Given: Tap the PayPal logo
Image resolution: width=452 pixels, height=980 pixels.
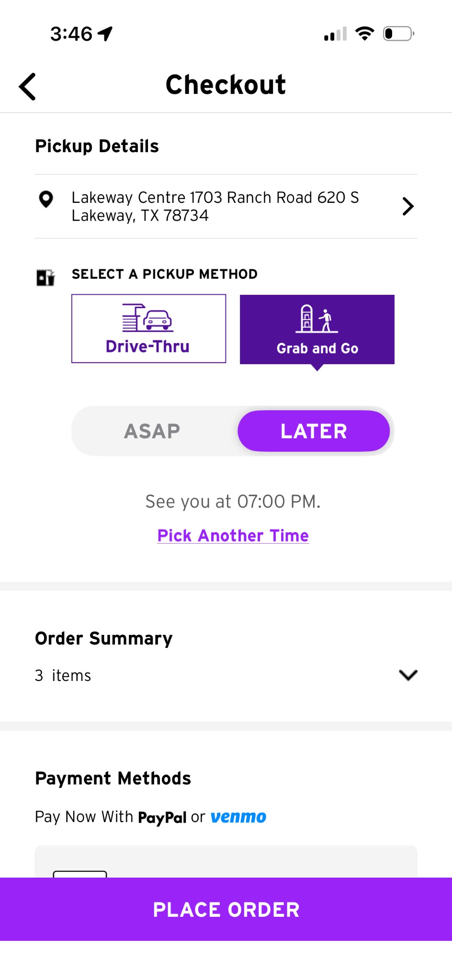Looking at the screenshot, I should (x=162, y=817).
